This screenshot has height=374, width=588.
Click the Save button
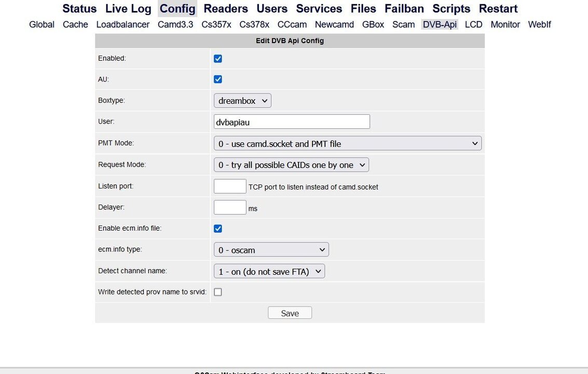290,312
